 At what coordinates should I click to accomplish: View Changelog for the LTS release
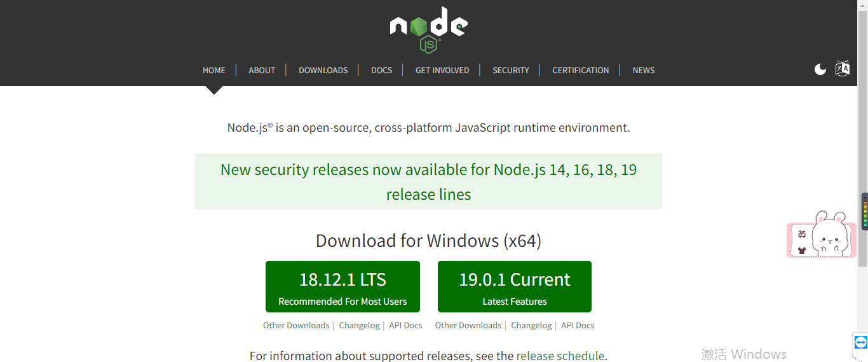(x=359, y=325)
